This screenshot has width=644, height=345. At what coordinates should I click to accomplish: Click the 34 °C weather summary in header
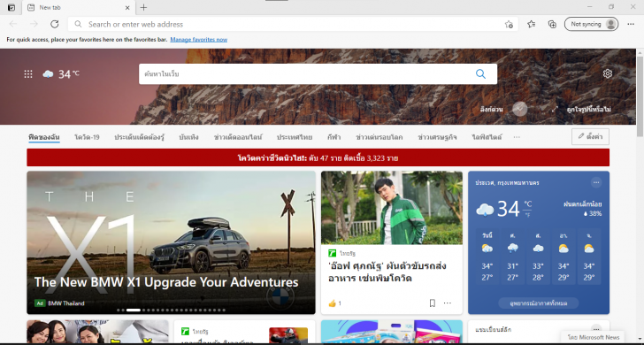coord(61,74)
